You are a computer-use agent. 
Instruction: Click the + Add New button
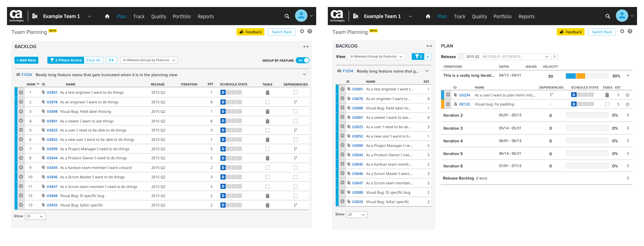pyautogui.click(x=26, y=60)
